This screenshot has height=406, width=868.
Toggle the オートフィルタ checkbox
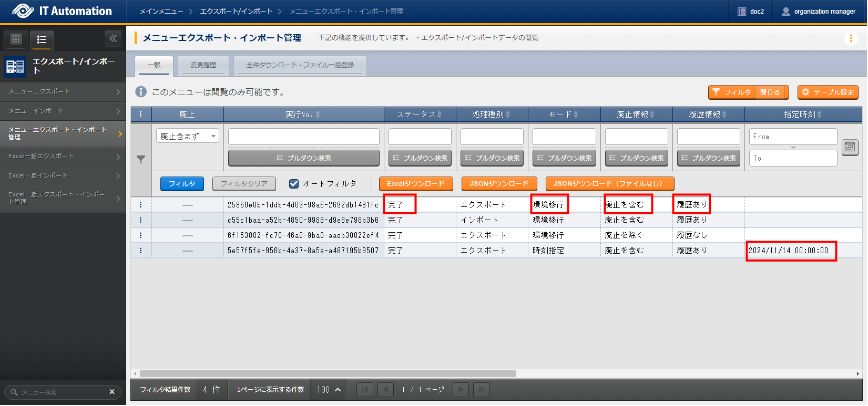294,184
